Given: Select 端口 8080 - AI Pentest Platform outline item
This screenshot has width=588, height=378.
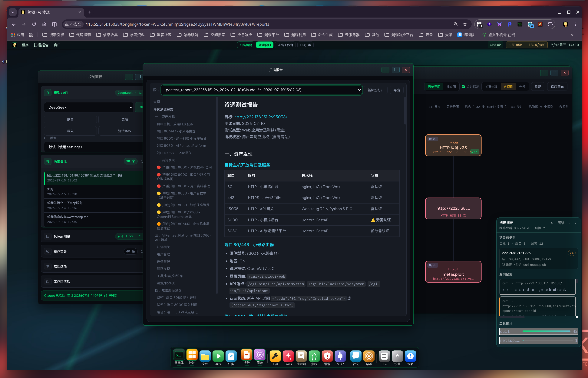Looking at the screenshot, I should pyautogui.click(x=181, y=146).
